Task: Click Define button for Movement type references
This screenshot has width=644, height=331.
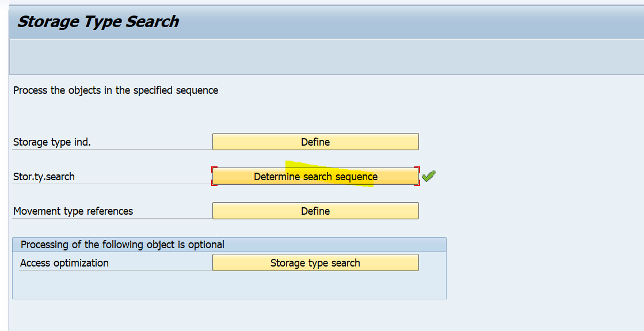Action: click(x=315, y=211)
